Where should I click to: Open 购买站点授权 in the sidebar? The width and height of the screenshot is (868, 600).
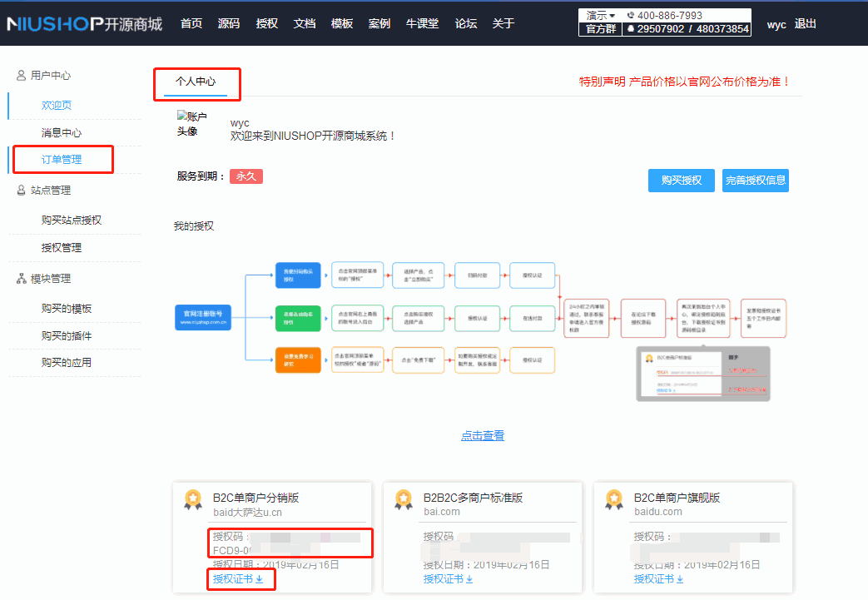point(72,221)
